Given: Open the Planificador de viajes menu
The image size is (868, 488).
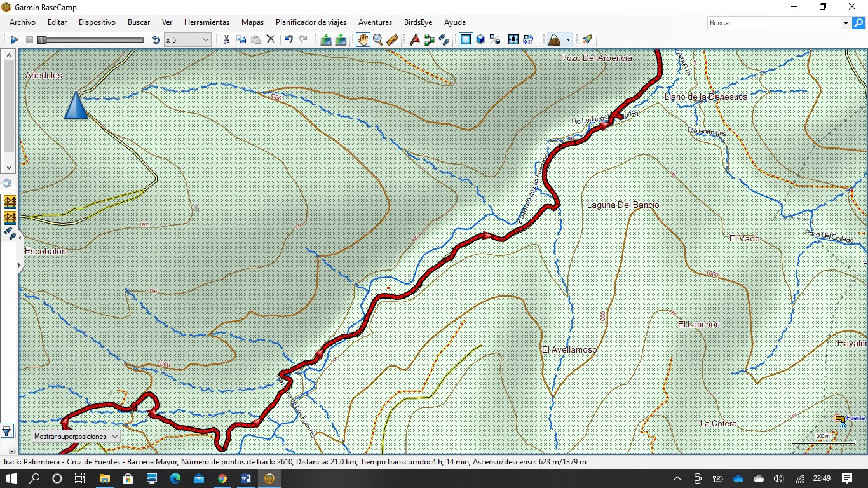Looking at the screenshot, I should (311, 22).
